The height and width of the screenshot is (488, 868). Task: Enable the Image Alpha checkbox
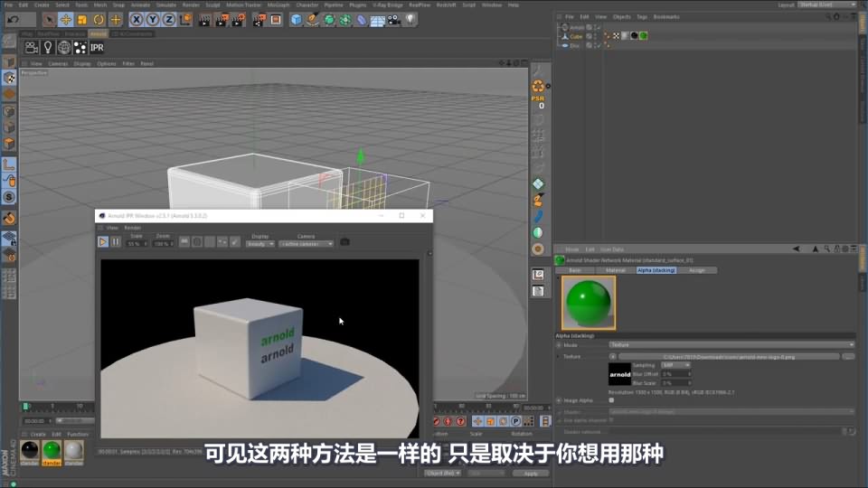(x=611, y=399)
